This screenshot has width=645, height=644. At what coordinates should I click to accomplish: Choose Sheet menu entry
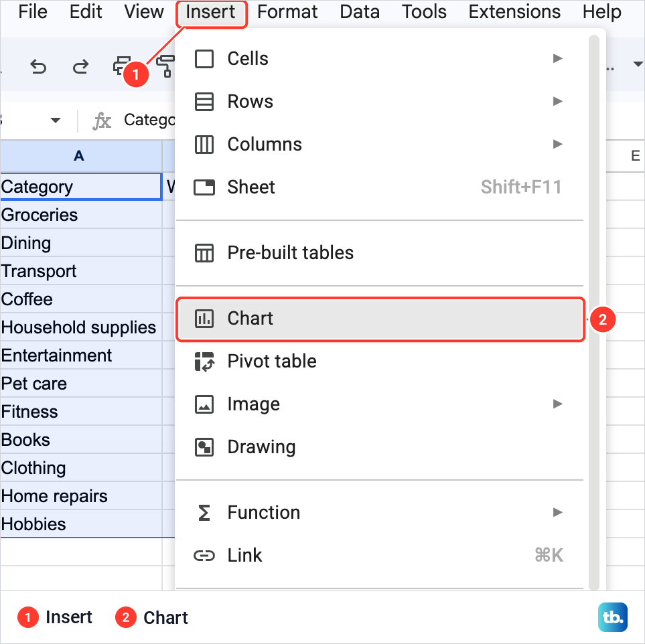[x=380, y=187]
